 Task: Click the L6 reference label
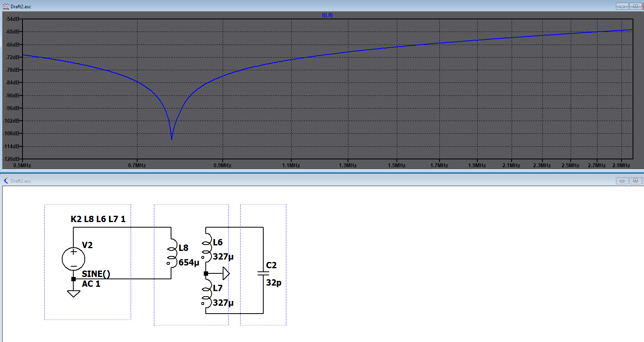tap(218, 243)
